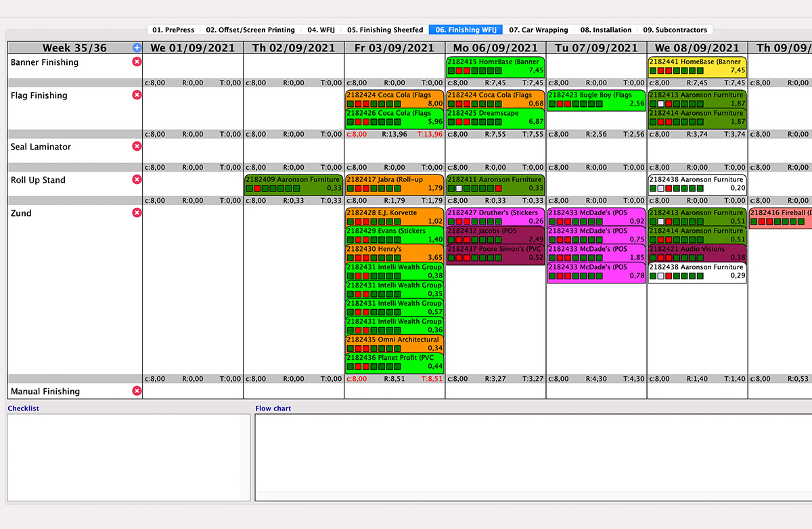Select the We 01/09/2021 column header
The height and width of the screenshot is (529, 812).
tap(193, 48)
